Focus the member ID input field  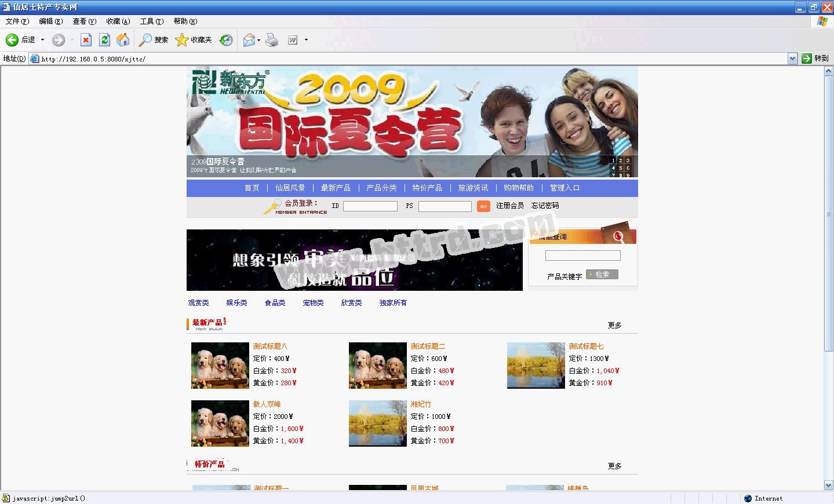coord(370,206)
